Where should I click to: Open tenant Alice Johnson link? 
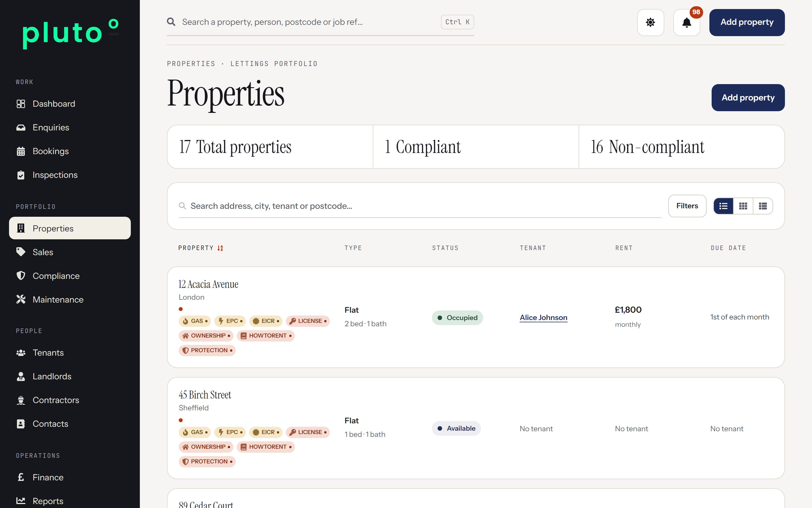[x=543, y=317]
